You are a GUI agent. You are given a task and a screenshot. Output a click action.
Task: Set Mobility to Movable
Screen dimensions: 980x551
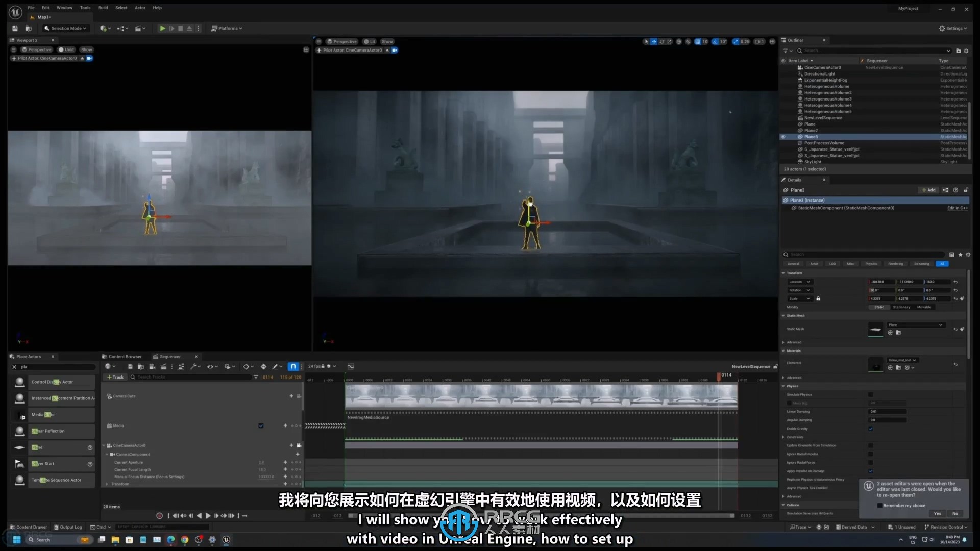pyautogui.click(x=924, y=307)
